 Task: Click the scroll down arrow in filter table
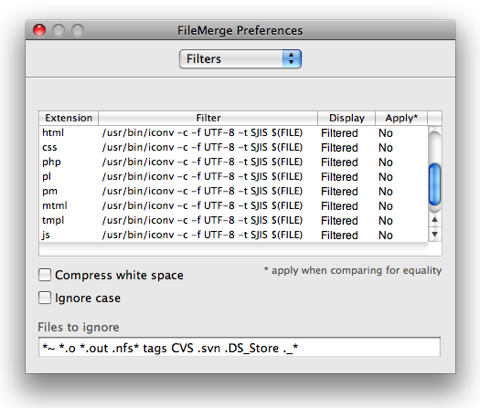click(x=435, y=234)
